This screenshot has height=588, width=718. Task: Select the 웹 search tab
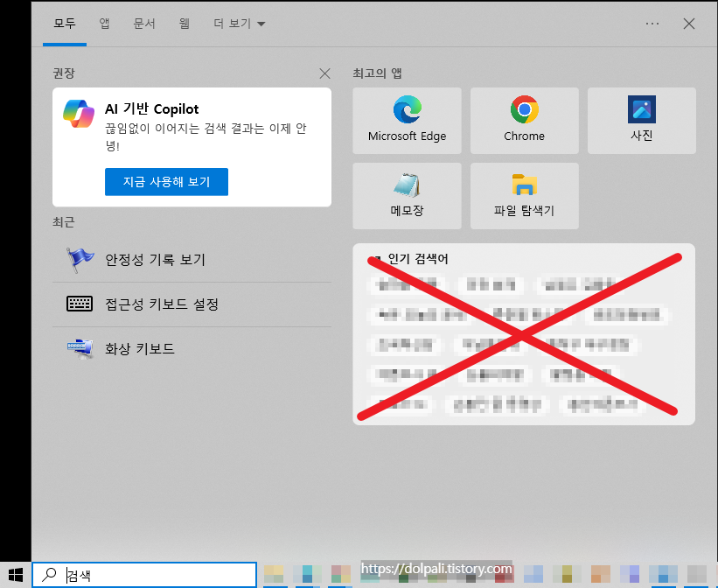tap(184, 24)
